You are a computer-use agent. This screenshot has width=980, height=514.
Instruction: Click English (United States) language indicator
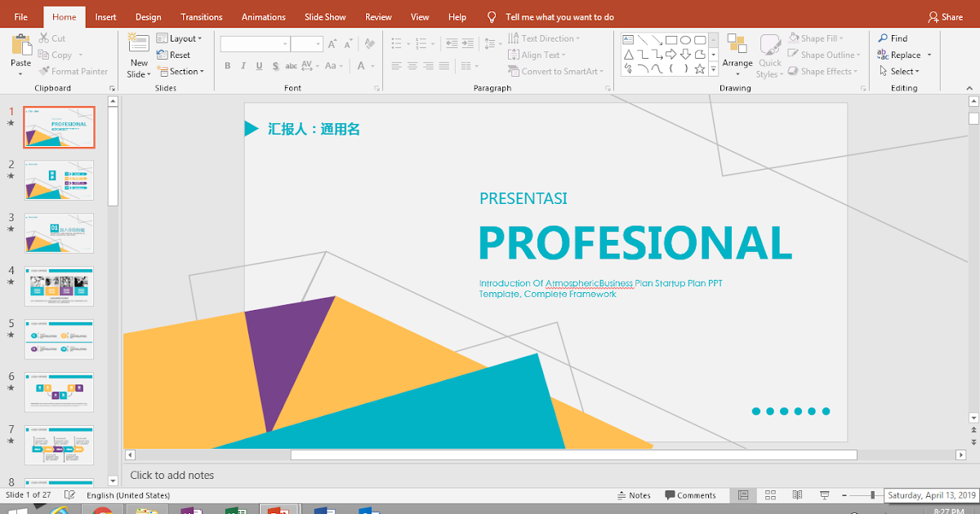[128, 495]
